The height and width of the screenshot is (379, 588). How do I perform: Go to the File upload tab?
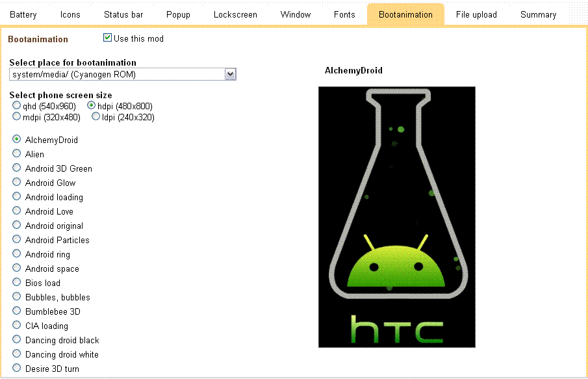click(x=476, y=15)
